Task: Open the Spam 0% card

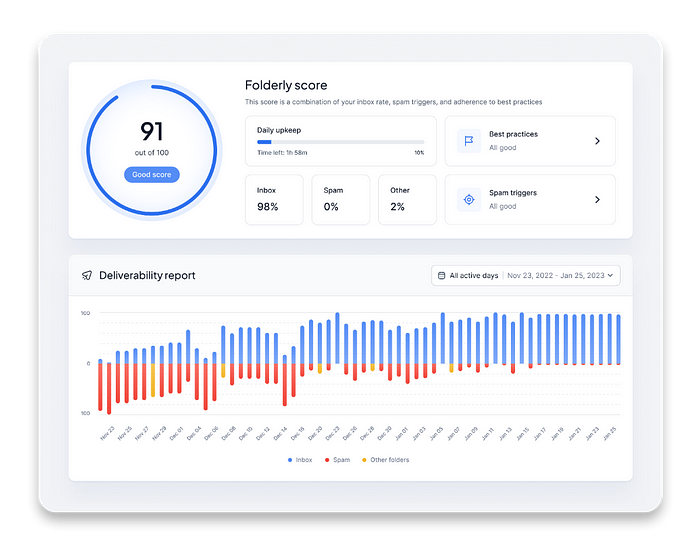Action: coord(341,200)
